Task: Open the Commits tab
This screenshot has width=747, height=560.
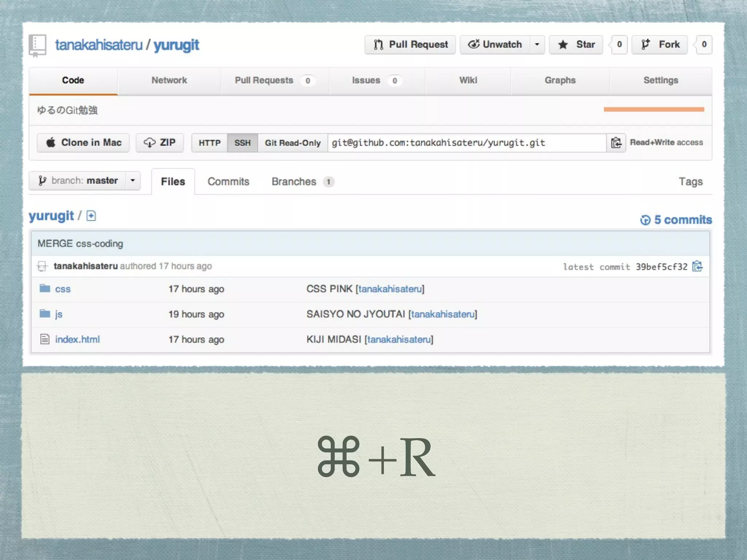Action: coord(228,182)
